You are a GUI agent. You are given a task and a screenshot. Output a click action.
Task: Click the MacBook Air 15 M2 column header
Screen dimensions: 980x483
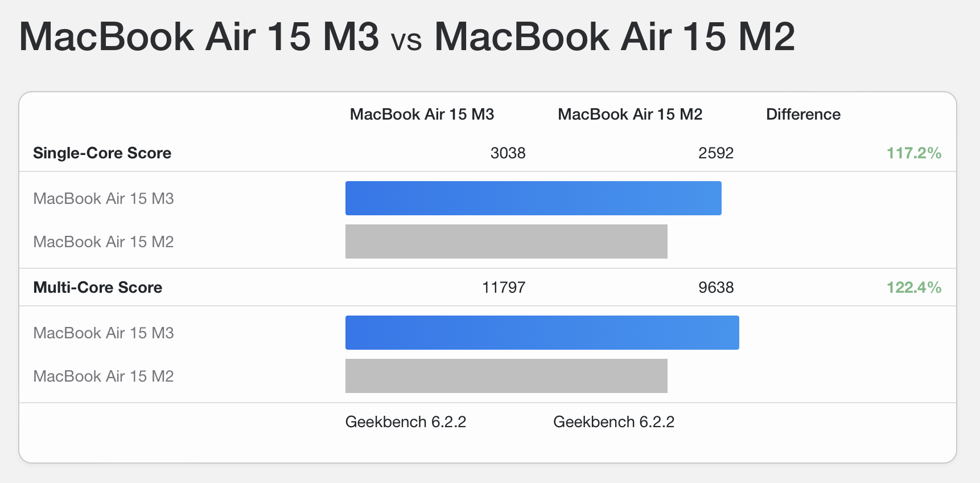pyautogui.click(x=630, y=114)
